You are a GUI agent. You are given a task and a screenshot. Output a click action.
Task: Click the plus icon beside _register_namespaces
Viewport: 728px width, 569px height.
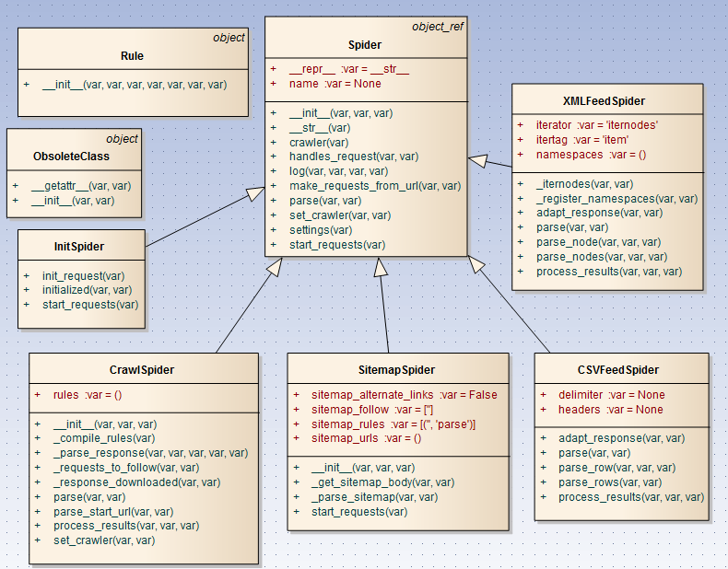(x=522, y=198)
